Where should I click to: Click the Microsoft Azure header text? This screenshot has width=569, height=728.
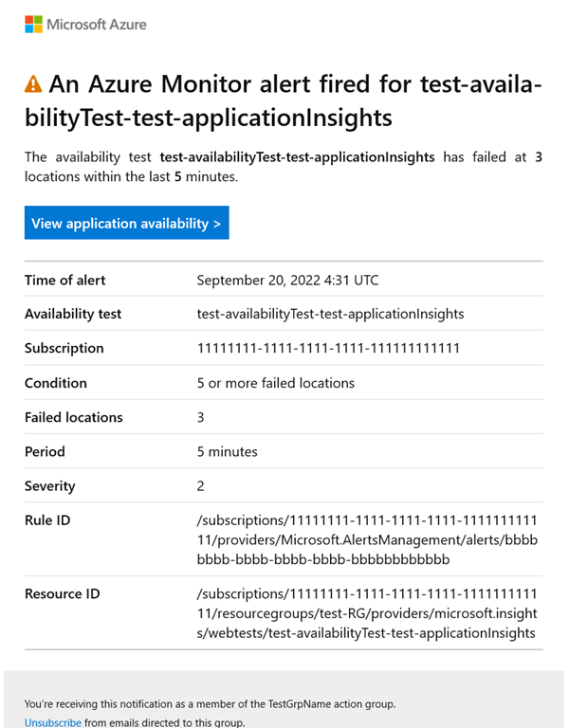(97, 24)
